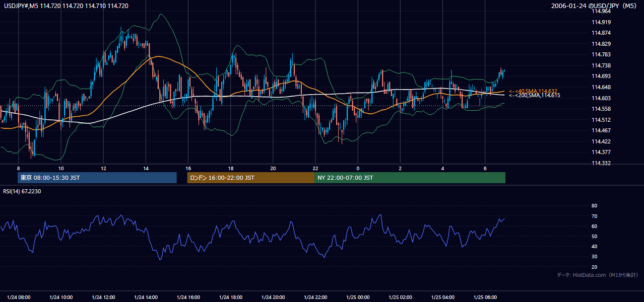
Task: Click the RSI 40 level label
Action: [594, 246]
